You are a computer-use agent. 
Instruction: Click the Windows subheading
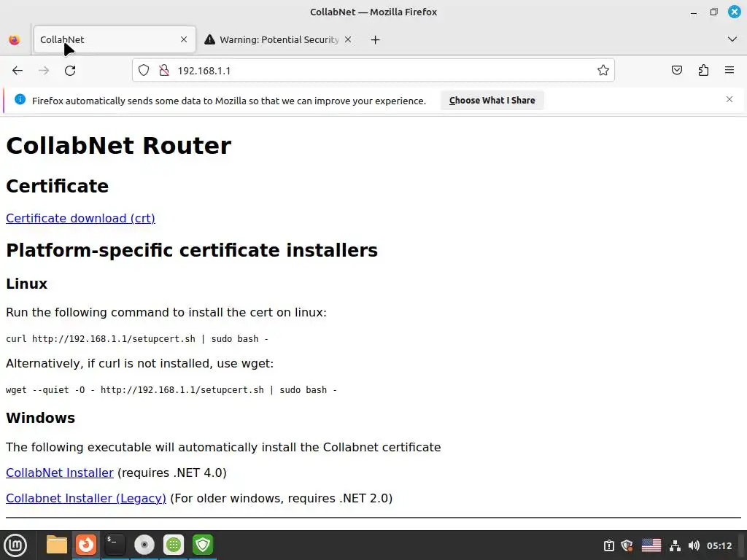[41, 418]
